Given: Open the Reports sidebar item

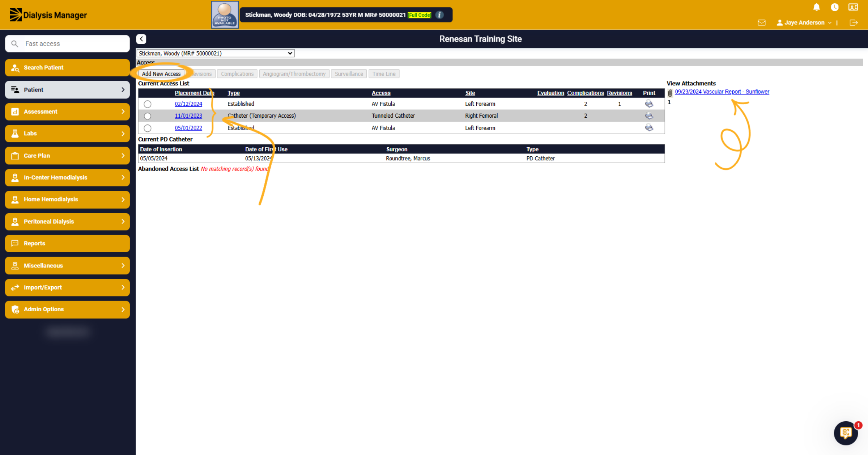Looking at the screenshot, I should (67, 244).
